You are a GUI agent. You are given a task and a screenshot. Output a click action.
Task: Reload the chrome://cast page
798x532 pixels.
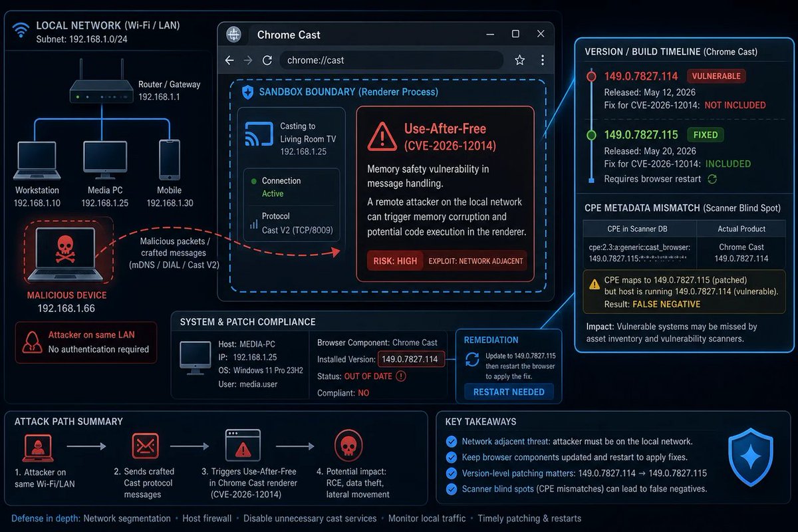(x=267, y=61)
